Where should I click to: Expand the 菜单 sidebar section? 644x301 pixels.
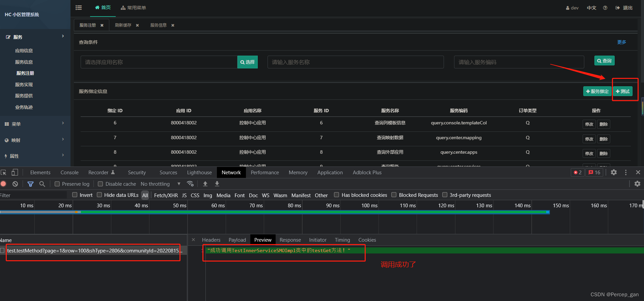point(35,124)
